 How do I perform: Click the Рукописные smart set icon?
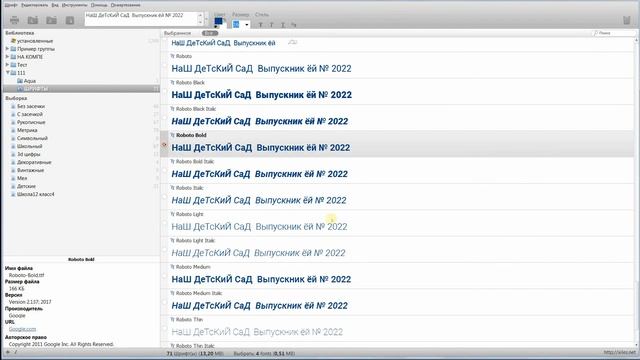click(13, 122)
